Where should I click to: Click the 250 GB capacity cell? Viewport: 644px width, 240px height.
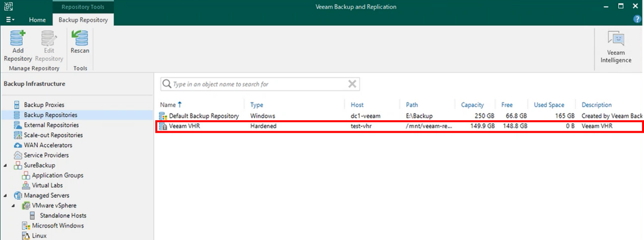pos(484,116)
